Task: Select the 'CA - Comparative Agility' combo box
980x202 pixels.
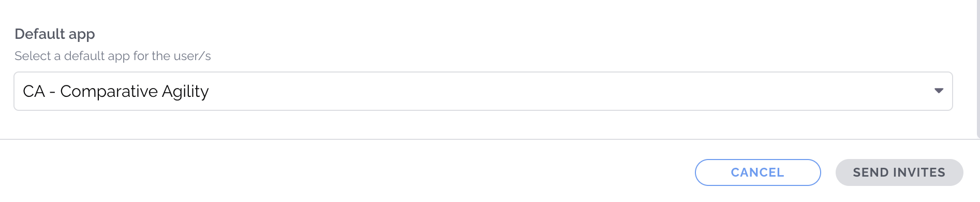Action: click(x=483, y=91)
